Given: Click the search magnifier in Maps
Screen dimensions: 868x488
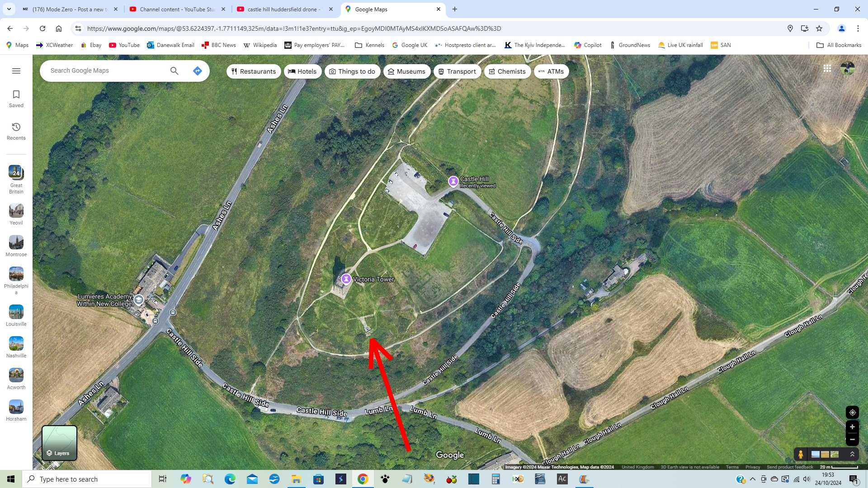Looking at the screenshot, I should click(174, 71).
